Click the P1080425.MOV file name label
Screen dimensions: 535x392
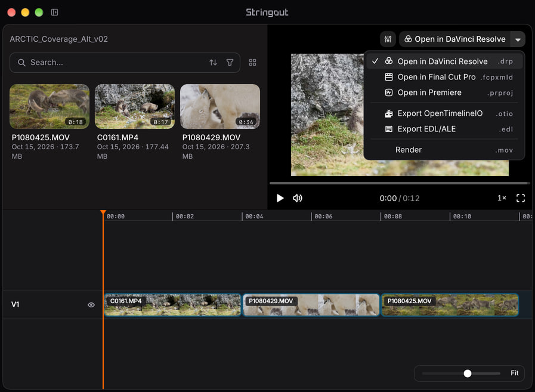click(x=41, y=138)
